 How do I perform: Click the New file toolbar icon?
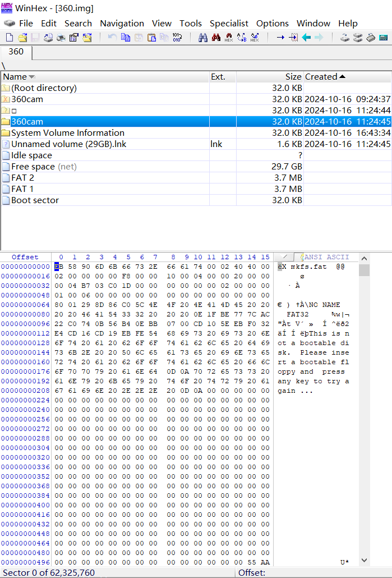[x=10, y=38]
